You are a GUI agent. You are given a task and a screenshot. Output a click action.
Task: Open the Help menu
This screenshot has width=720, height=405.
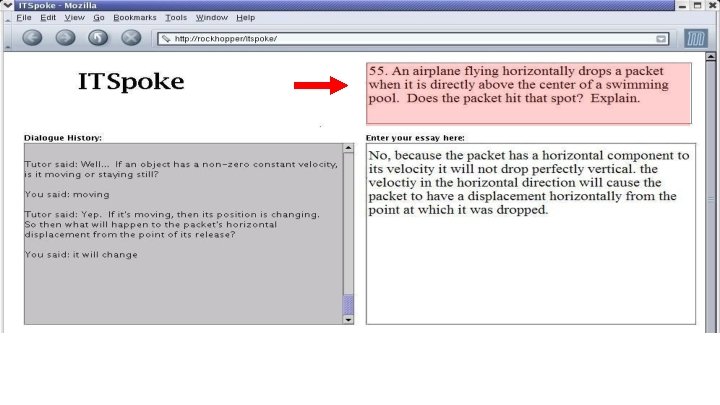(x=245, y=17)
